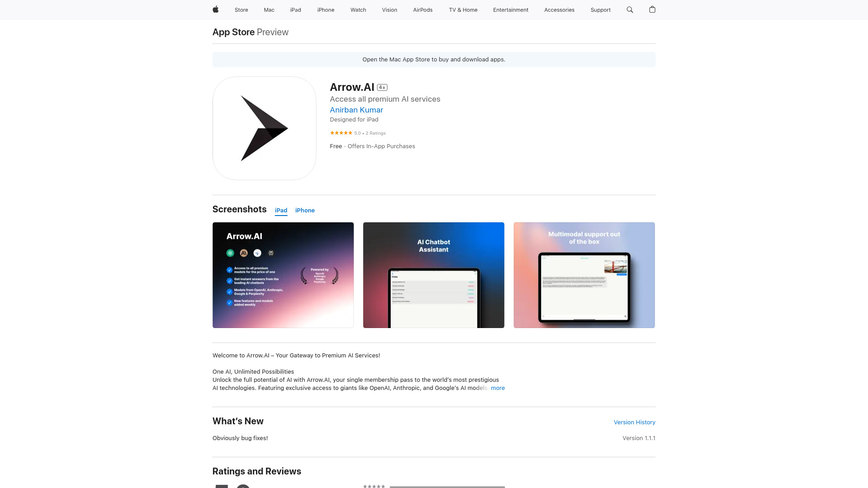View the 5-star rating slider bar
The height and width of the screenshot is (488, 868).
tap(447, 486)
